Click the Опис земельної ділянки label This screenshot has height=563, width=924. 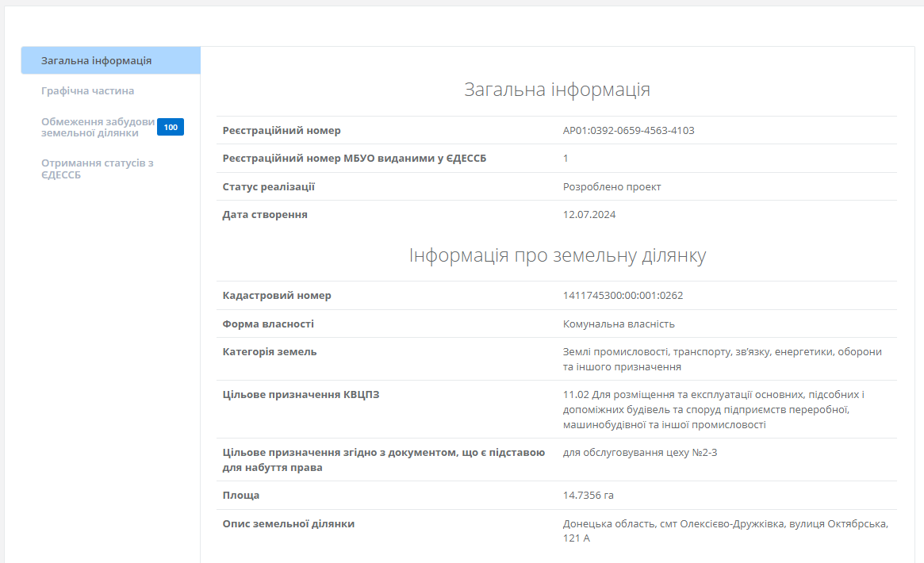tap(289, 524)
